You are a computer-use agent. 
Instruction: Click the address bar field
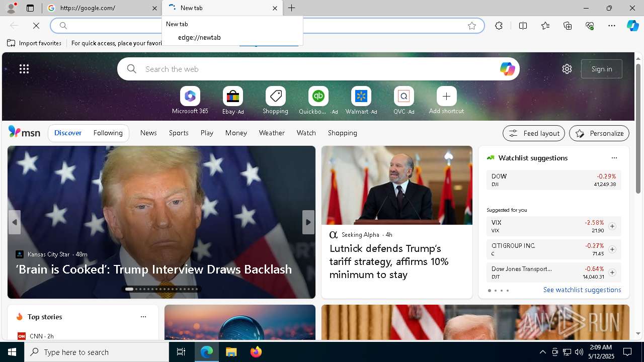(x=267, y=26)
